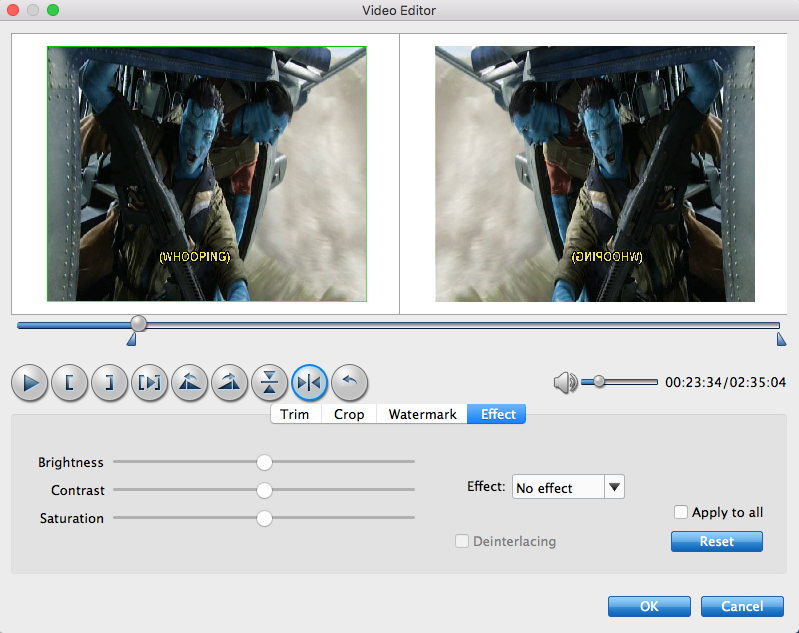Zoom the window with green button
799x633 pixels.
pyautogui.click(x=52, y=10)
